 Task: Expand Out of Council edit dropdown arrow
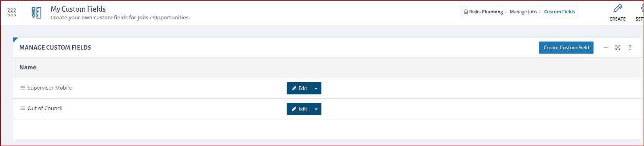(x=316, y=109)
